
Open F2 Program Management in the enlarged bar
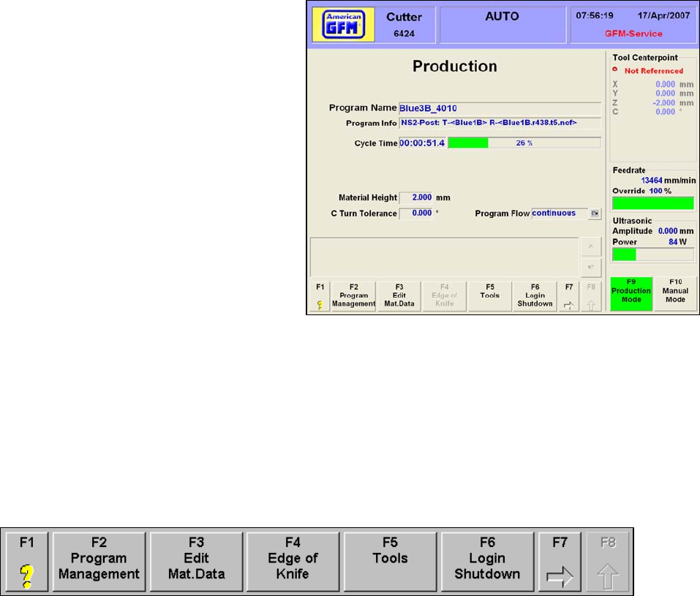(99, 562)
